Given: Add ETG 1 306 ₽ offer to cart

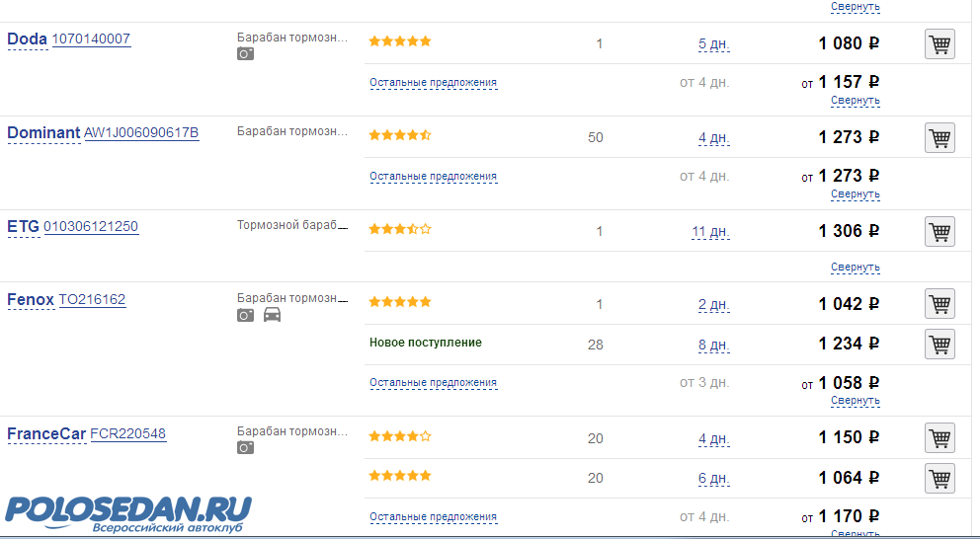Looking at the screenshot, I should 939,231.
